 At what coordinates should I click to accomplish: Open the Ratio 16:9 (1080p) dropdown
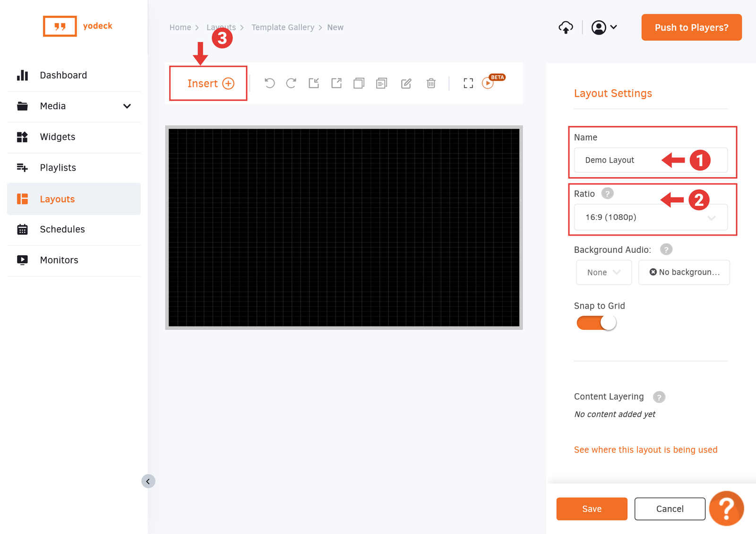(651, 217)
